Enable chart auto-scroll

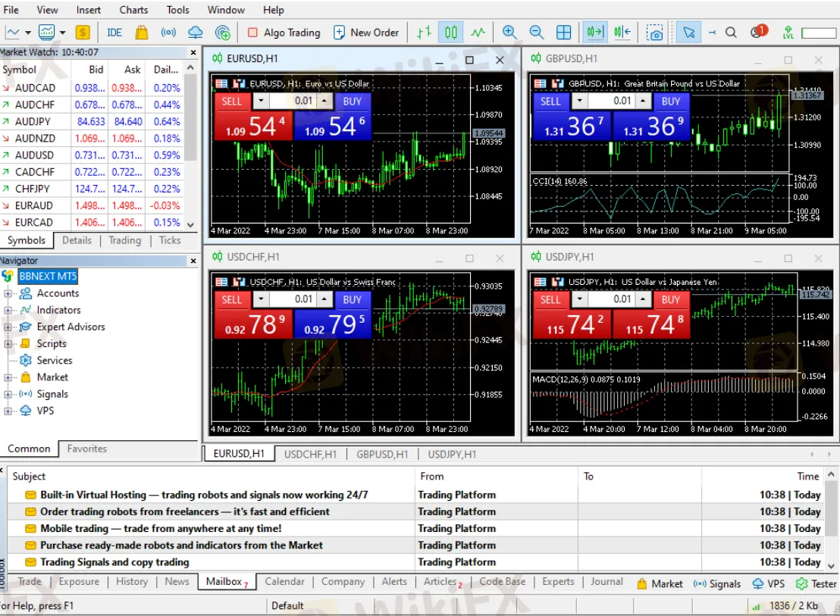tap(594, 32)
